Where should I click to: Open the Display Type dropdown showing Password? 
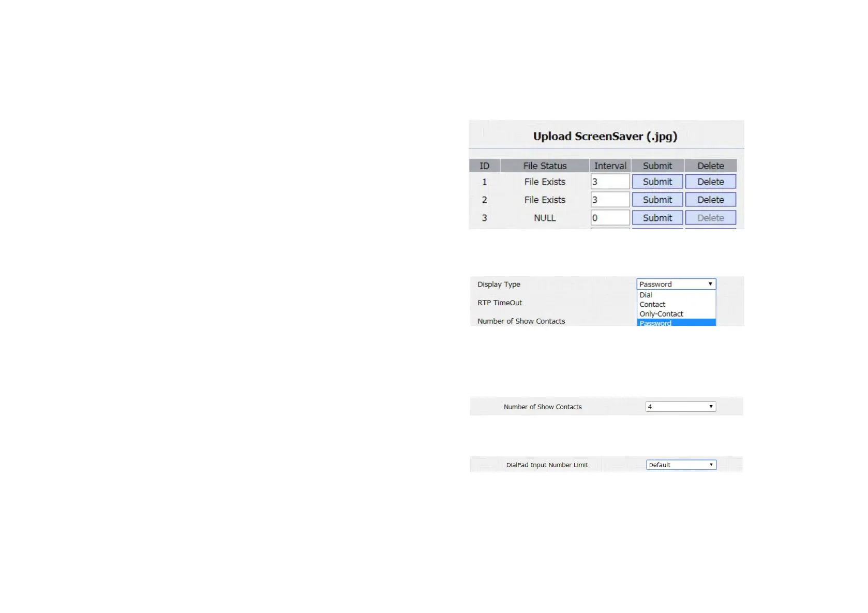coord(676,284)
